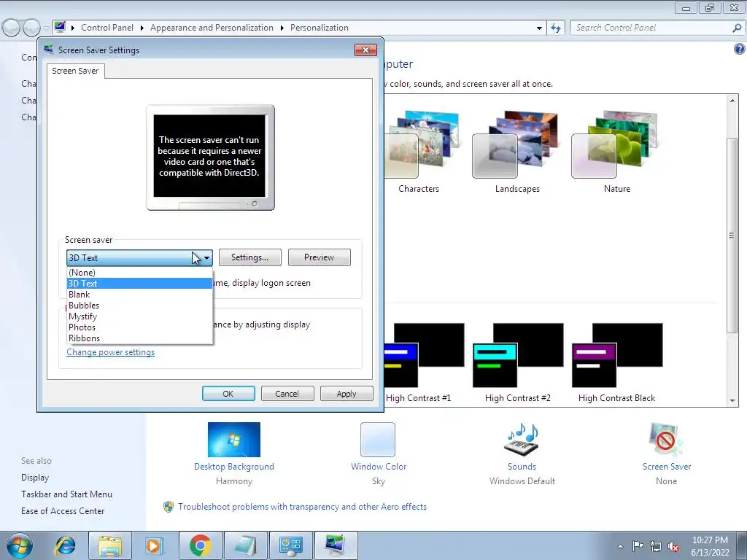The height and width of the screenshot is (560, 747).
Task: Apply the High Contrast #2 theme
Action: [518, 363]
